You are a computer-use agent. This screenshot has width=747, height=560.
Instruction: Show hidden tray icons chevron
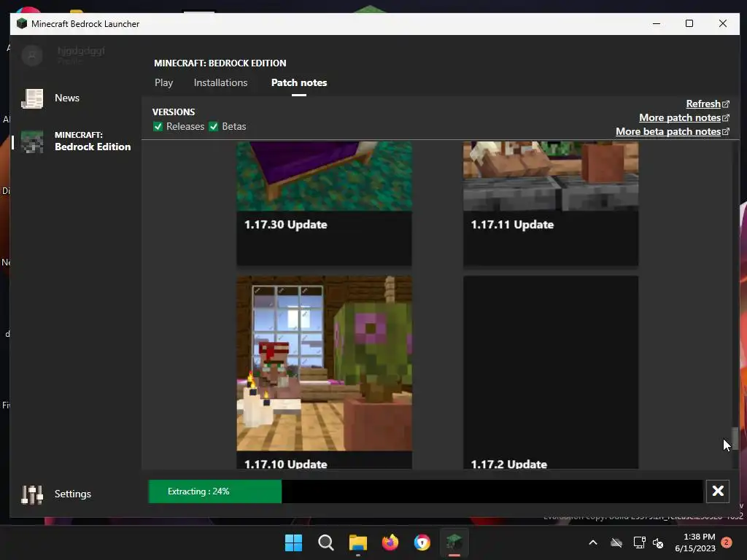[x=593, y=542]
